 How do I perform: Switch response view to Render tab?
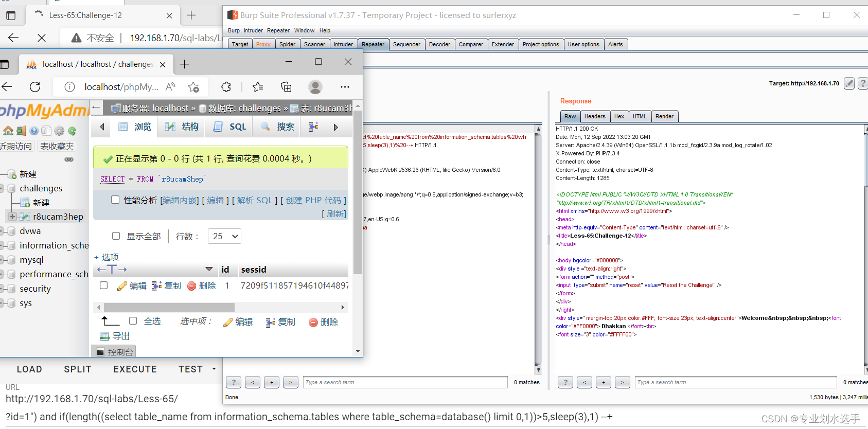coord(664,116)
